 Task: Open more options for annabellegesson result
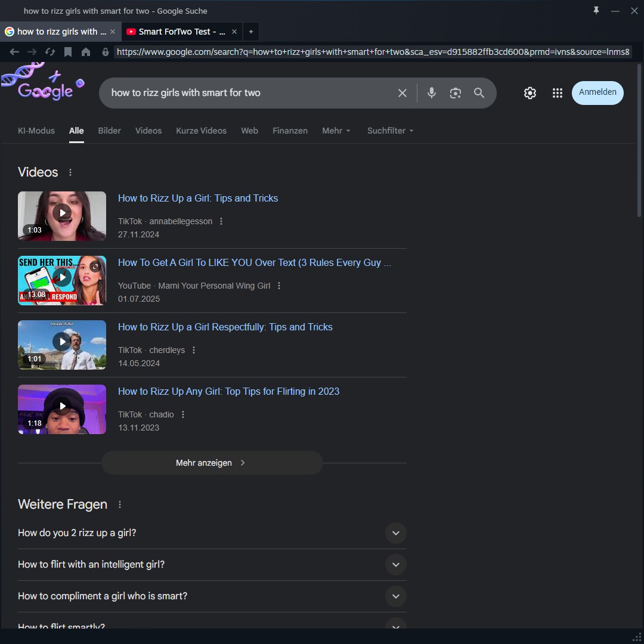tap(221, 221)
